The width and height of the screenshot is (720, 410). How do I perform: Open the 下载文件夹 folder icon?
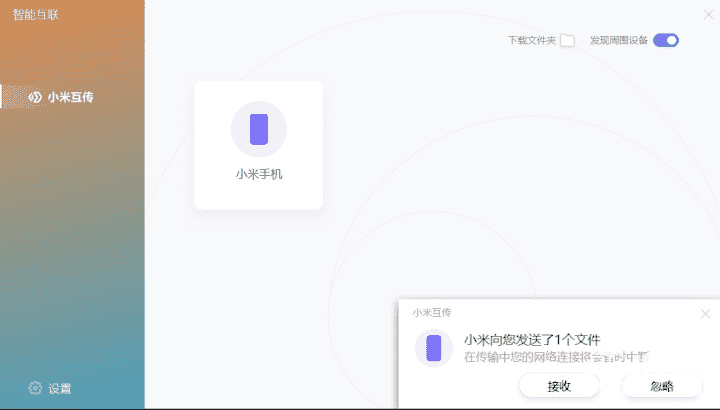click(568, 40)
